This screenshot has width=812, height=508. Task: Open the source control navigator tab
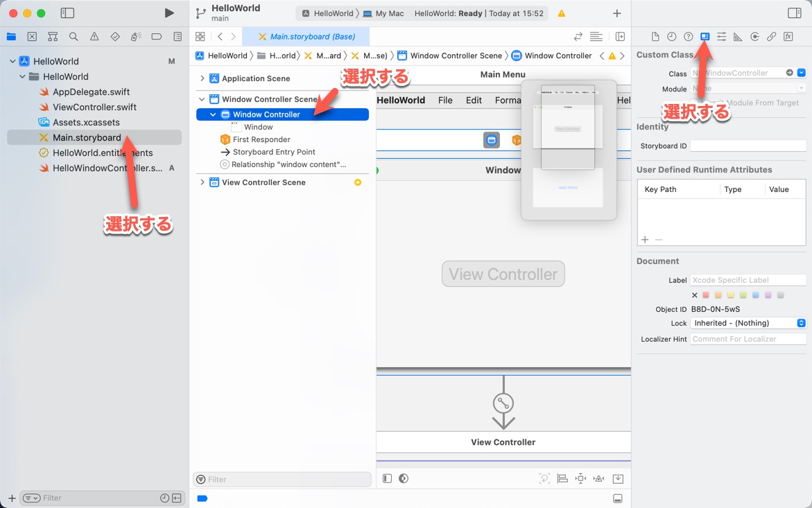tap(32, 36)
